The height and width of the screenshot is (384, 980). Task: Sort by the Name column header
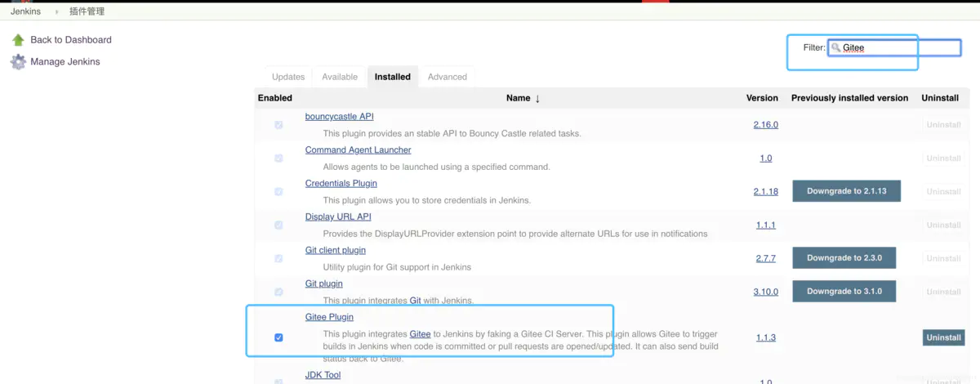pyautogui.click(x=518, y=98)
